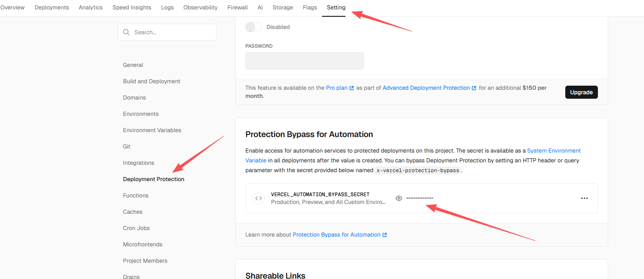
Task: Go to the Firewall tab
Action: [x=237, y=7]
